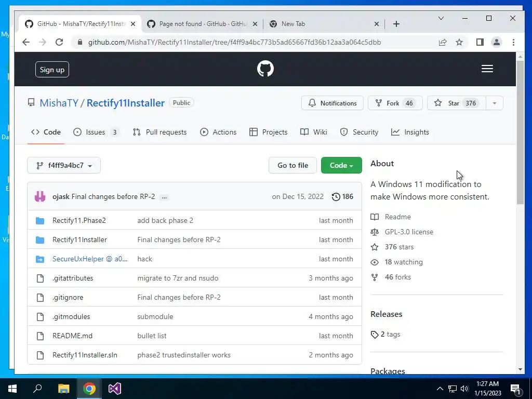Image resolution: width=532 pixels, height=399 pixels.
Task: Open .gitmodules file
Action: tap(71, 316)
